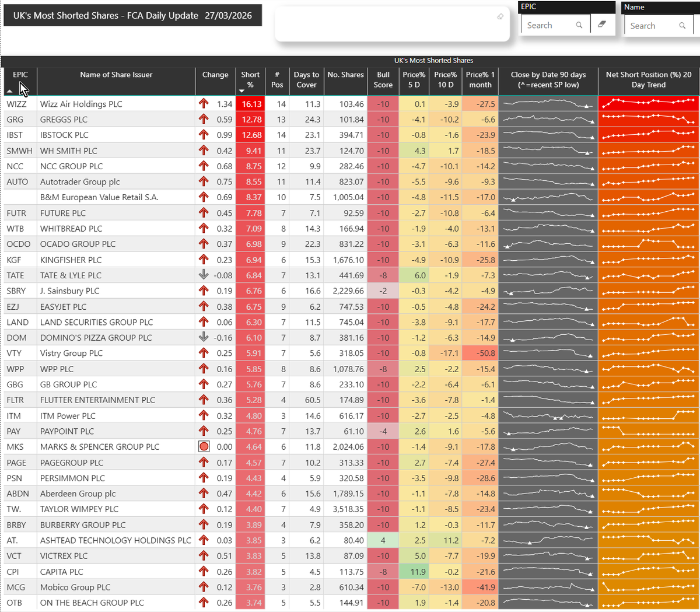The image size is (700, 612).
Task: Click the up arrow in the PERSIMMON PLC row
Action: coord(204,478)
